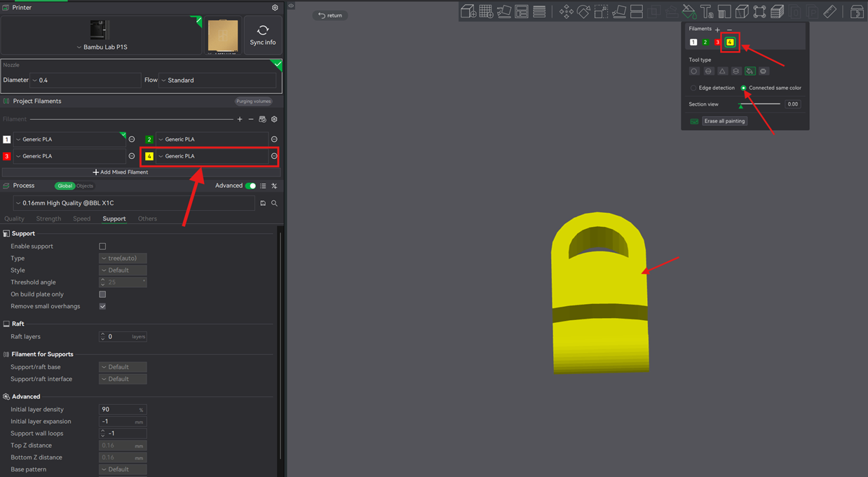Choose the Circle brush tool type
This screenshot has height=477, width=868.
(694, 71)
